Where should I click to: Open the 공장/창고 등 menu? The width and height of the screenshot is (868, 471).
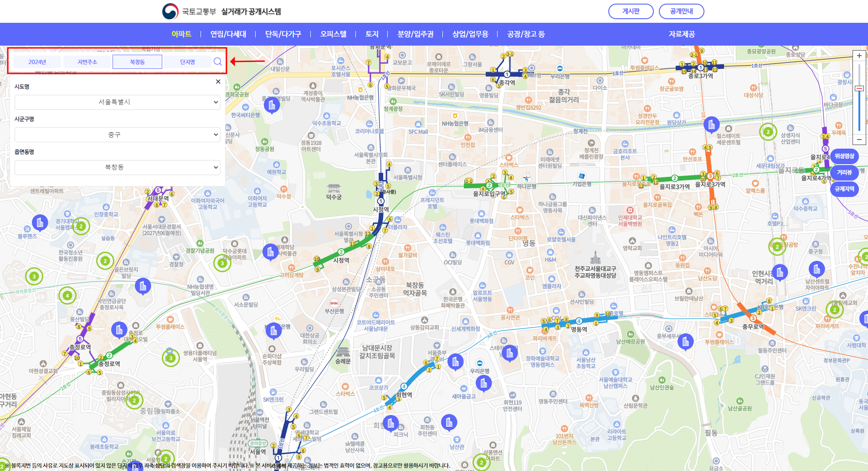pos(526,34)
